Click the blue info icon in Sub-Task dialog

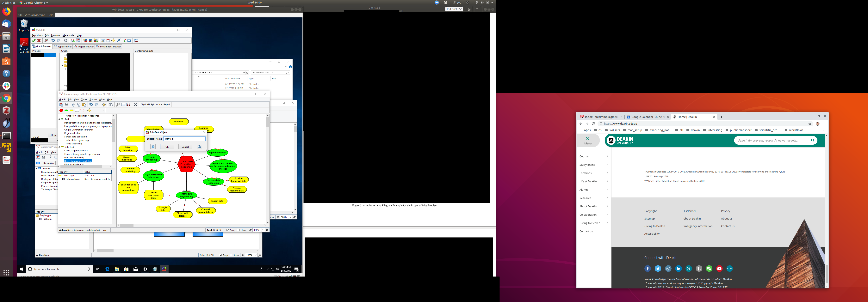199,147
